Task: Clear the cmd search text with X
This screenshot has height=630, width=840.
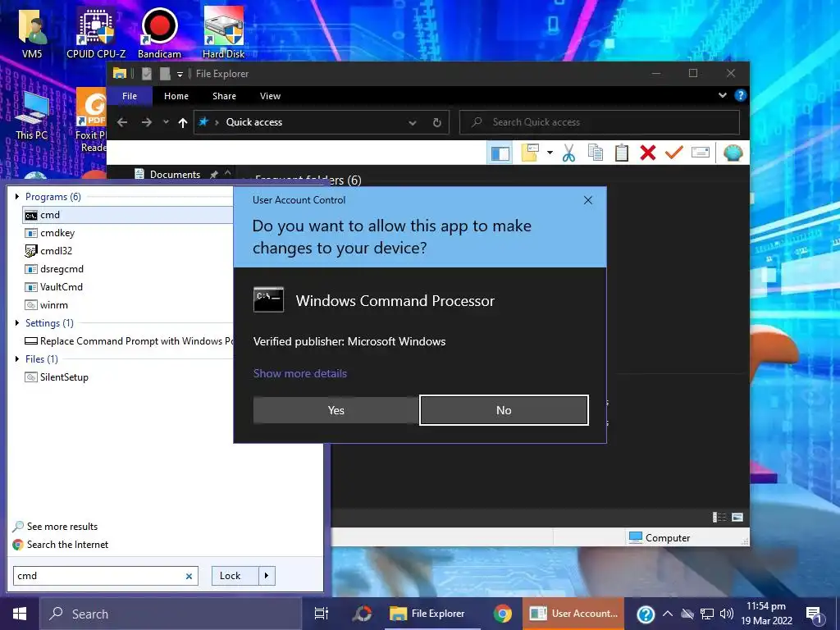Action: [x=189, y=577]
